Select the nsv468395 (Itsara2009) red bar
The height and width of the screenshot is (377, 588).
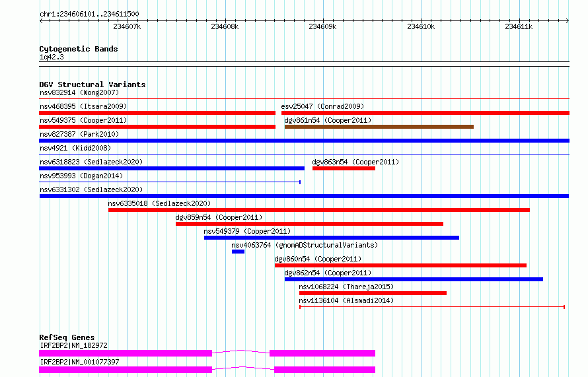click(x=157, y=113)
